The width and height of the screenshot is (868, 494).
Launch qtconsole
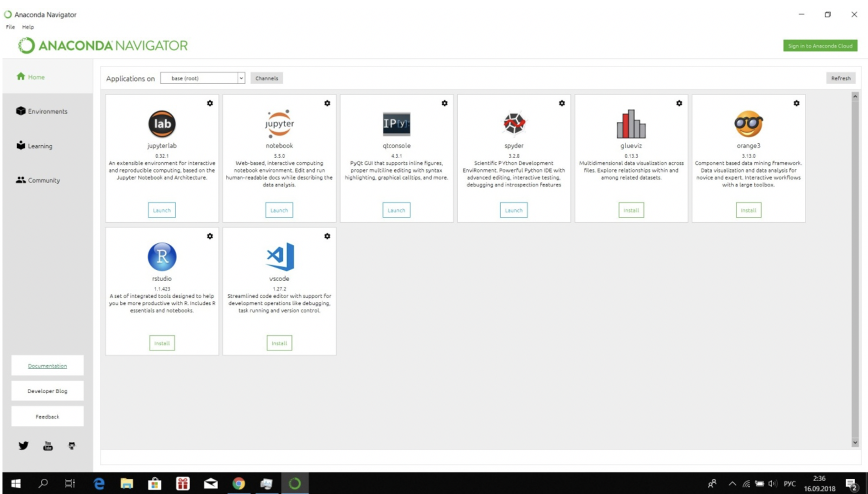pos(396,210)
